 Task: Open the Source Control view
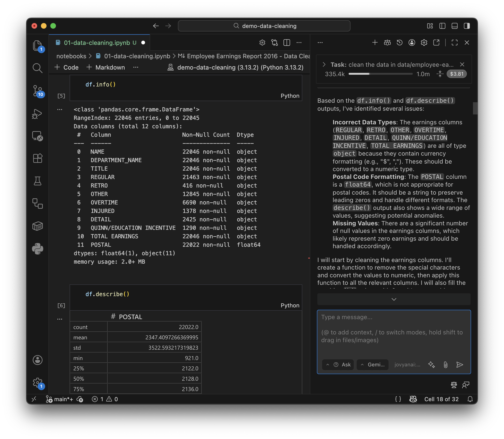(x=37, y=91)
